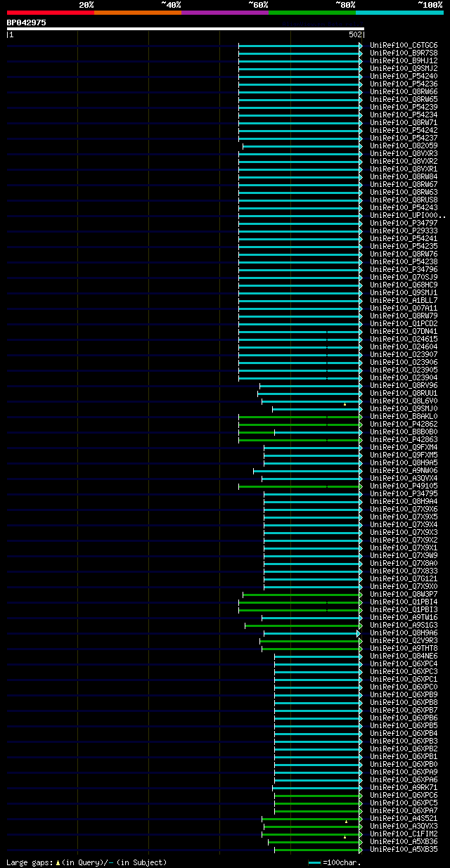Viewport: 450px width, 868px height.
Task: Click the =100char. scale legend bar
Action: point(314,862)
